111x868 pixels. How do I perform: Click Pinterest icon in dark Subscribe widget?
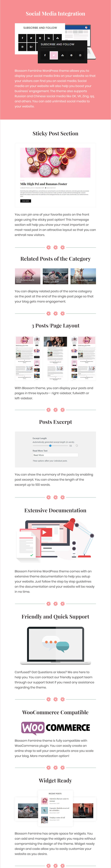71,55
